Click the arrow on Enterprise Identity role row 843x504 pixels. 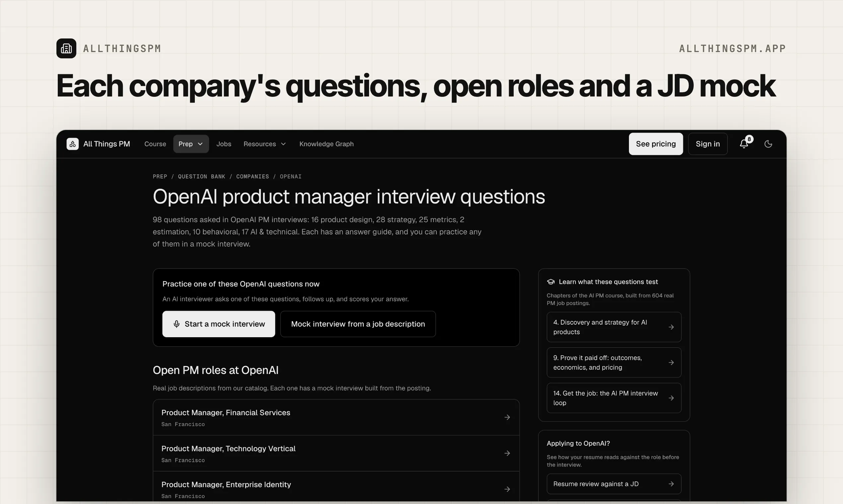click(x=507, y=489)
